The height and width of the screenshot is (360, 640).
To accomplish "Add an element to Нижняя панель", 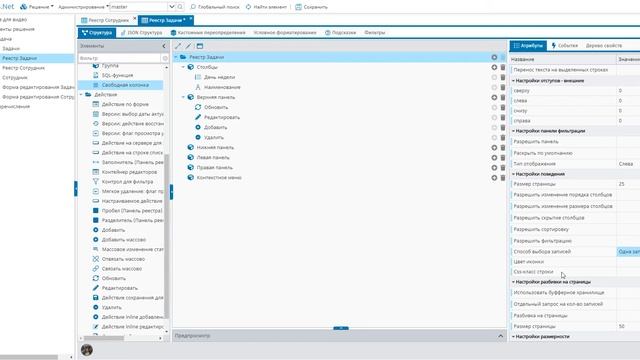I will pos(494,147).
